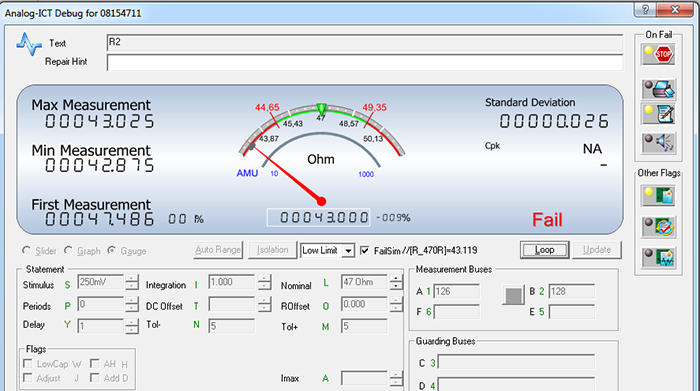Click the circuit board flag icon
This screenshot has height=391, width=700.
[658, 196]
